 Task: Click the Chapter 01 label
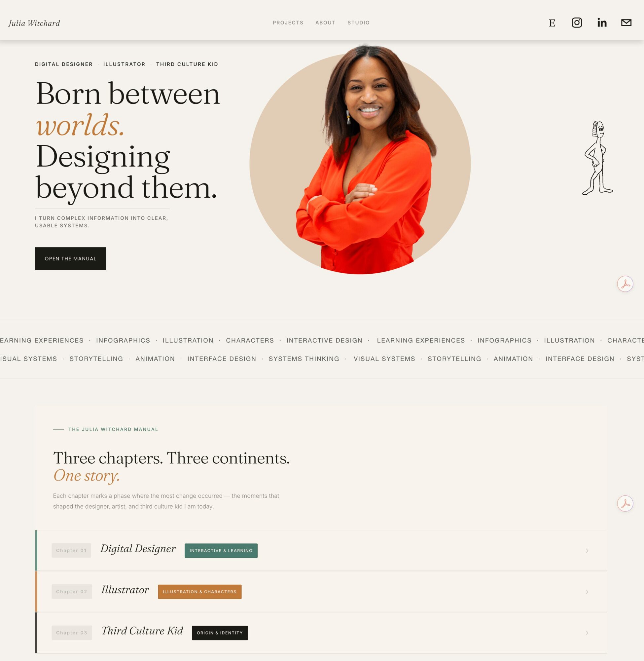(x=71, y=551)
